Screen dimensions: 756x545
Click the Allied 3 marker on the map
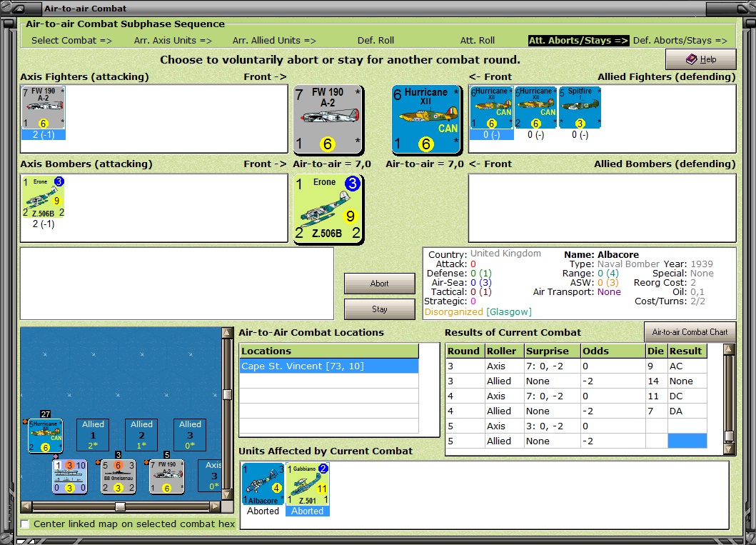pos(190,435)
